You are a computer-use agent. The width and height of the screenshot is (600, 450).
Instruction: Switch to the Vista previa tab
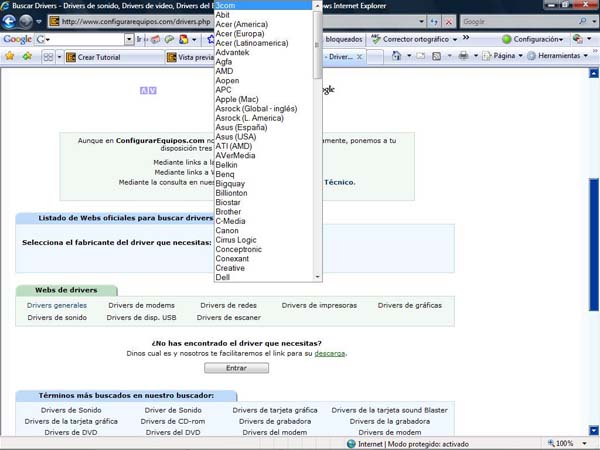pyautogui.click(x=190, y=57)
